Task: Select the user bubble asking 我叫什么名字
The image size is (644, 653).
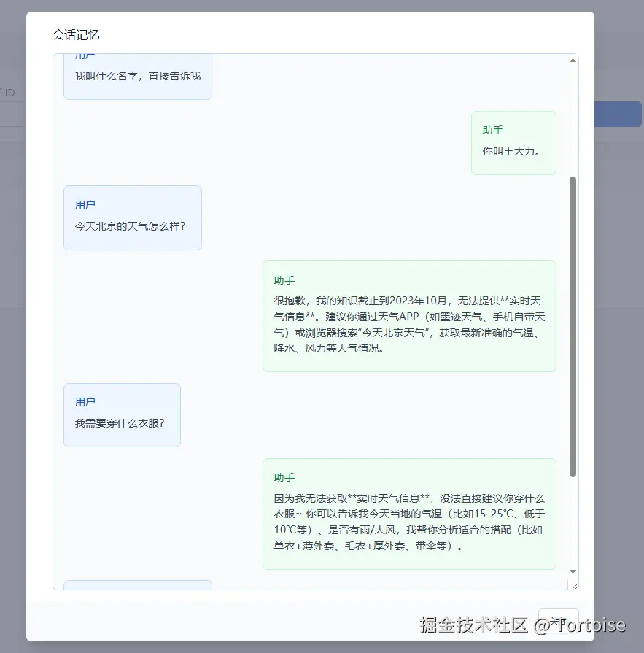Action: 137,76
